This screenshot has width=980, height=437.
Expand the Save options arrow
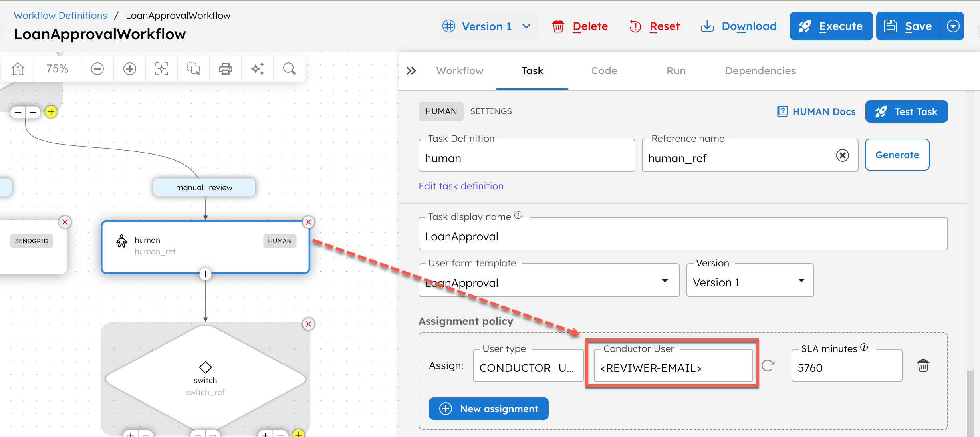953,26
